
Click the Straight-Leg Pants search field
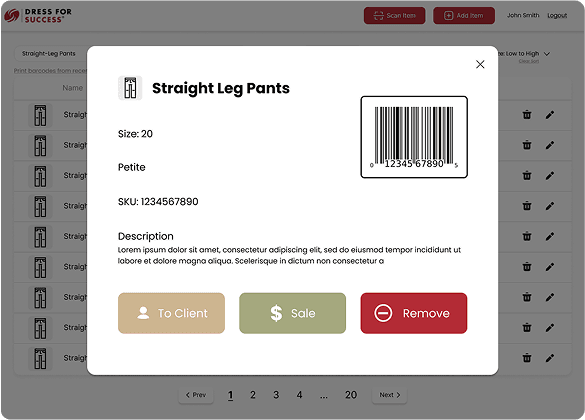click(51, 54)
